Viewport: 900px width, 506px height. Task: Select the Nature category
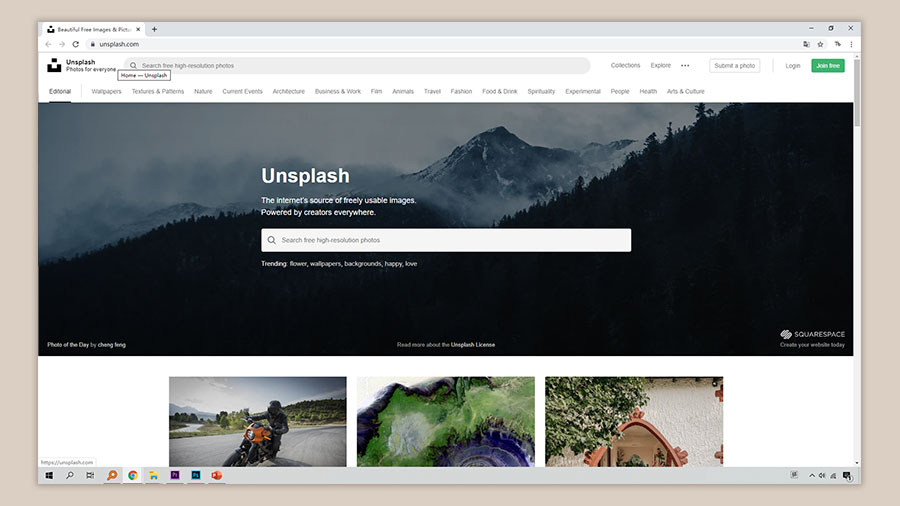[x=203, y=91]
